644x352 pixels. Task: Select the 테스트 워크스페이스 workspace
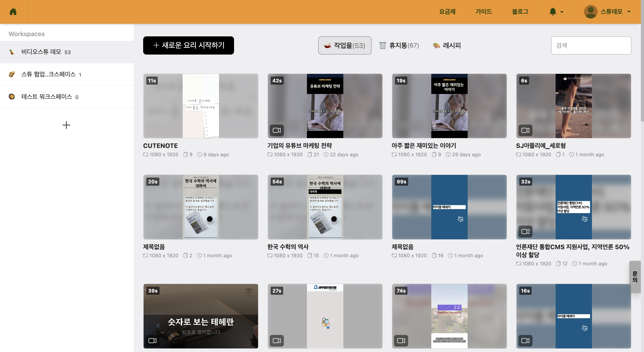coord(47,97)
